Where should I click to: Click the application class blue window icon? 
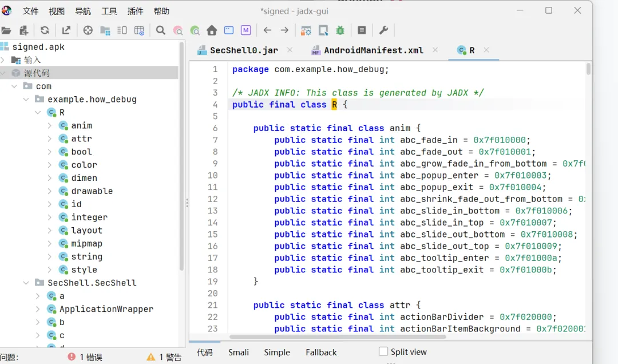coord(229,30)
